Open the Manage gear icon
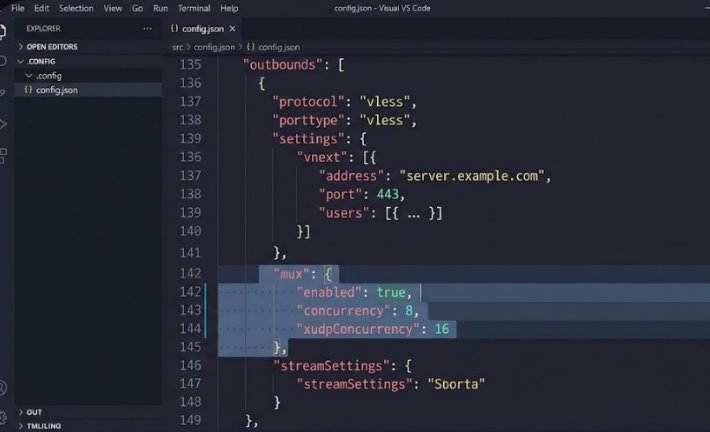 3,417
